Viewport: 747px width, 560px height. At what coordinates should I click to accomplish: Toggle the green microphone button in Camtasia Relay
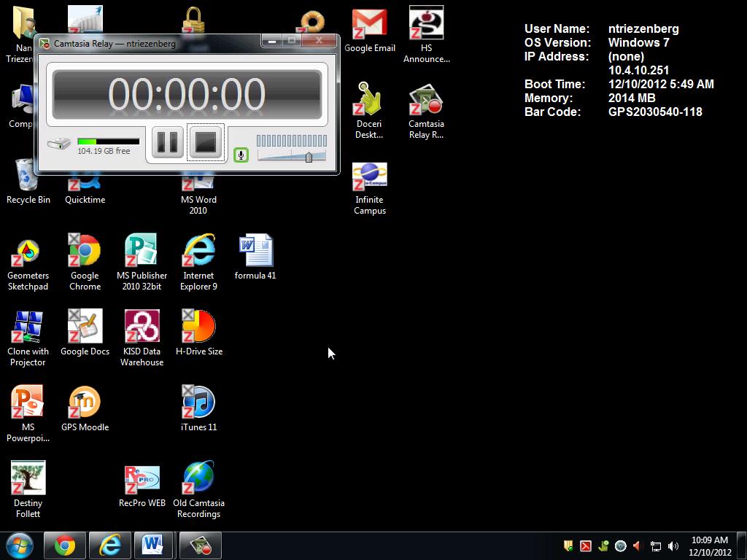point(241,155)
